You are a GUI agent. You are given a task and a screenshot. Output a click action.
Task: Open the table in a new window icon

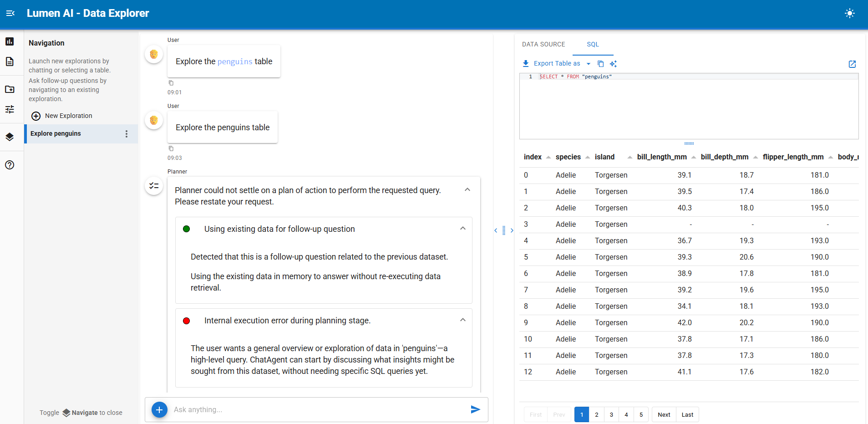[x=852, y=64]
